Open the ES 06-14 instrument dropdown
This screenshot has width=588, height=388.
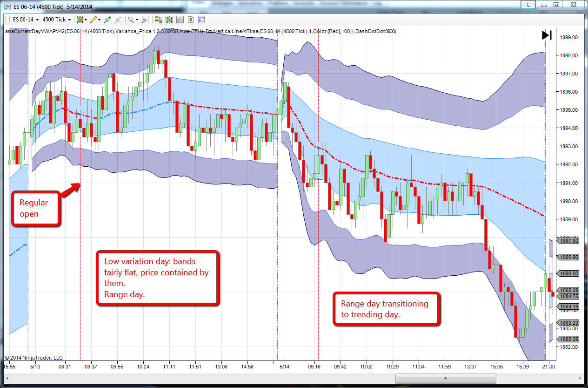coord(25,20)
